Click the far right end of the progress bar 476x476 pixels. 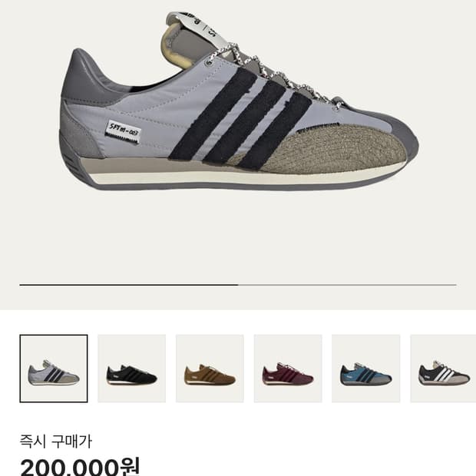point(455,285)
